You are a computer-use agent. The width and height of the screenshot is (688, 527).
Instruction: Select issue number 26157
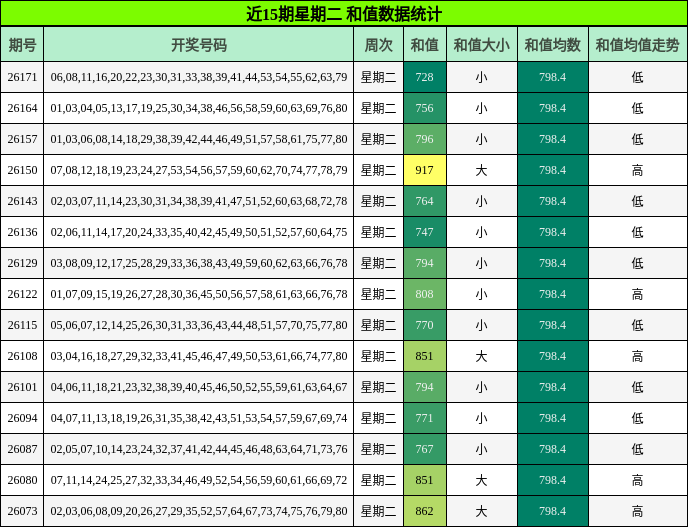coord(22,139)
